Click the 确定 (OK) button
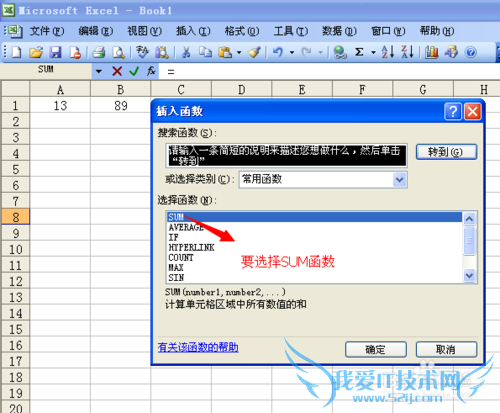 (376, 350)
